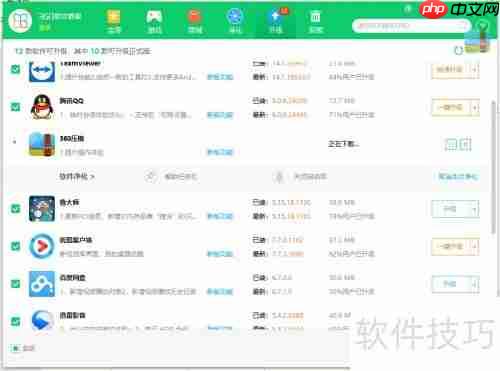Open 新版功能 link for 鲁大师
Image resolution: width=500 pixels, height=371 pixels.
tap(220, 217)
